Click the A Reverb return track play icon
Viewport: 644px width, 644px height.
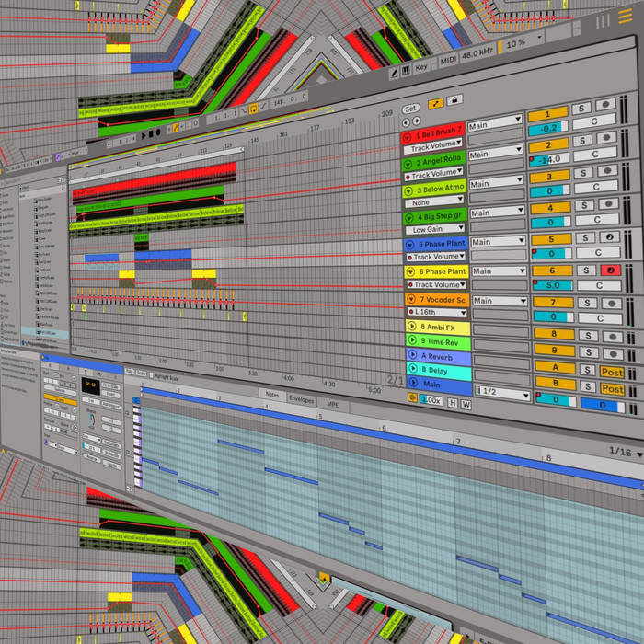411,356
